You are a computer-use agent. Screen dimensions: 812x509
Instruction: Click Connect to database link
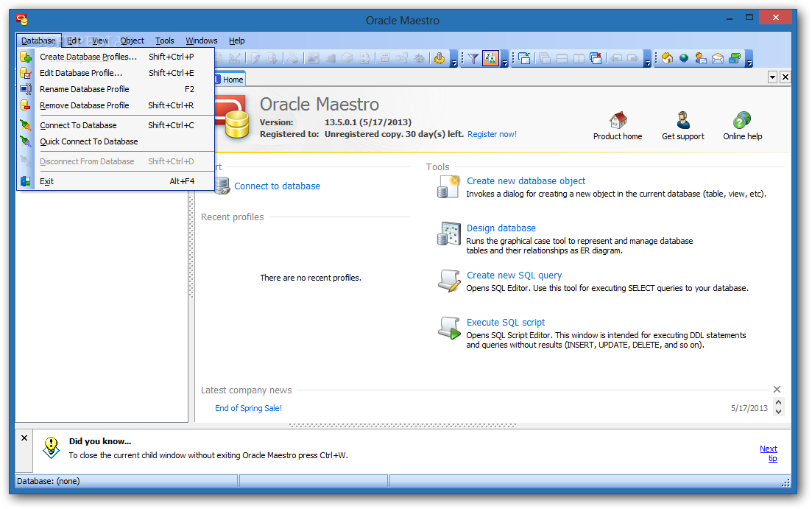point(277,186)
